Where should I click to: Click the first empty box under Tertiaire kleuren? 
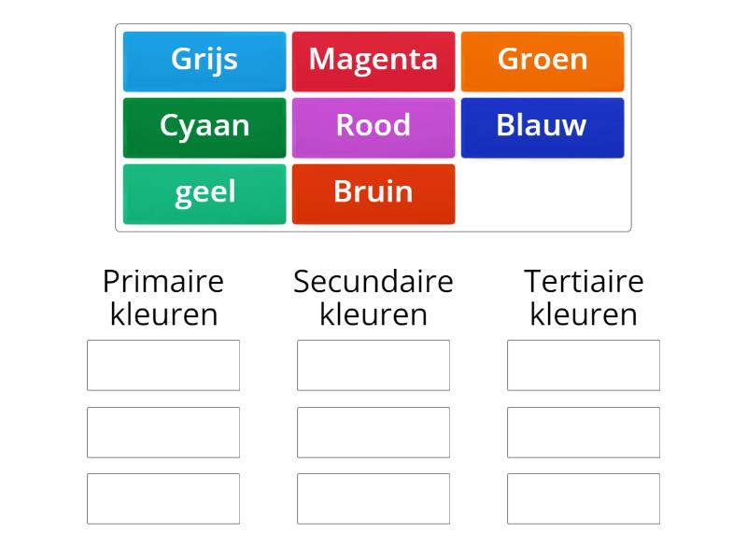coord(583,365)
